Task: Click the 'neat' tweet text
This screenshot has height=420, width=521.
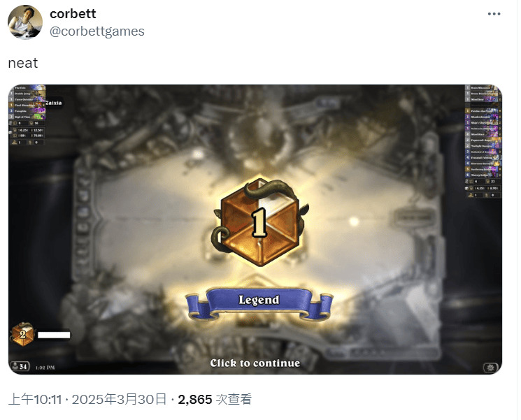Action: (23, 63)
